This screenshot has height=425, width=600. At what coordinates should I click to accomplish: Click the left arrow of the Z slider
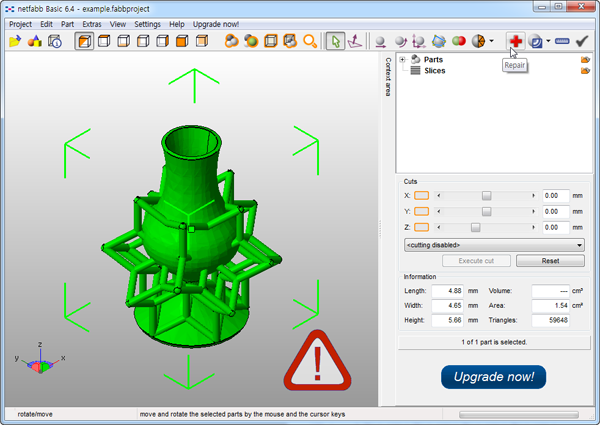(439, 227)
